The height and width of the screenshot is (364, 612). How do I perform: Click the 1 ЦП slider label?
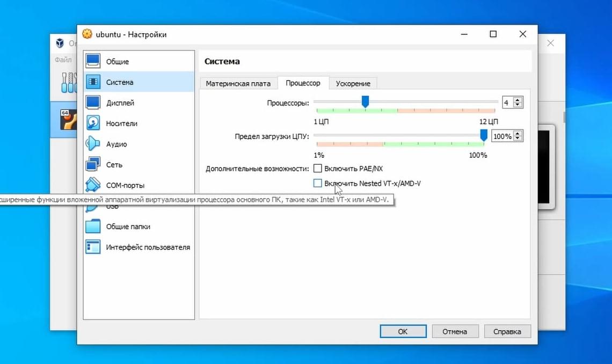pos(321,121)
